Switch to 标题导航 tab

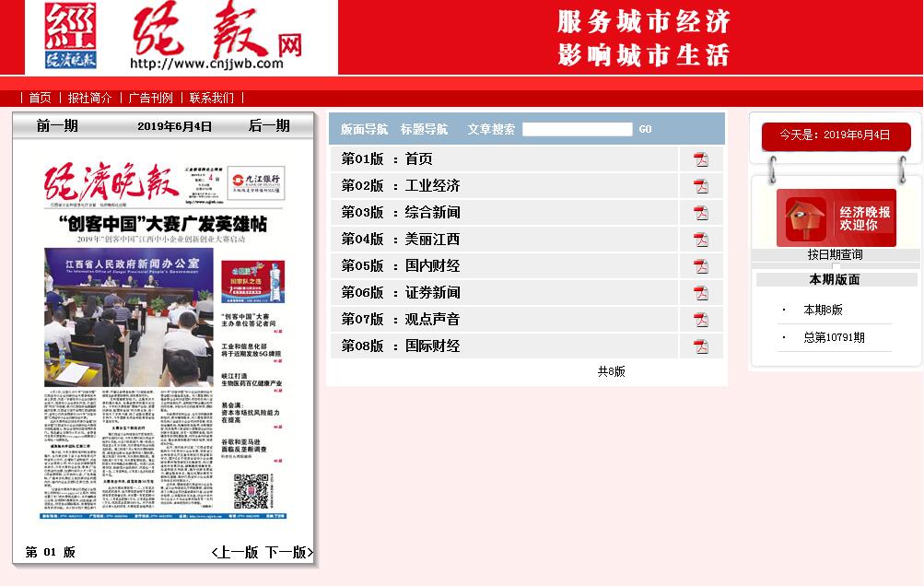[424, 129]
